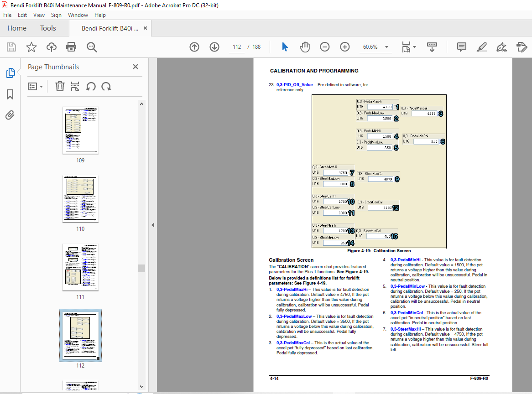Zoom out with the minus icon
532x394 pixels.
point(325,47)
